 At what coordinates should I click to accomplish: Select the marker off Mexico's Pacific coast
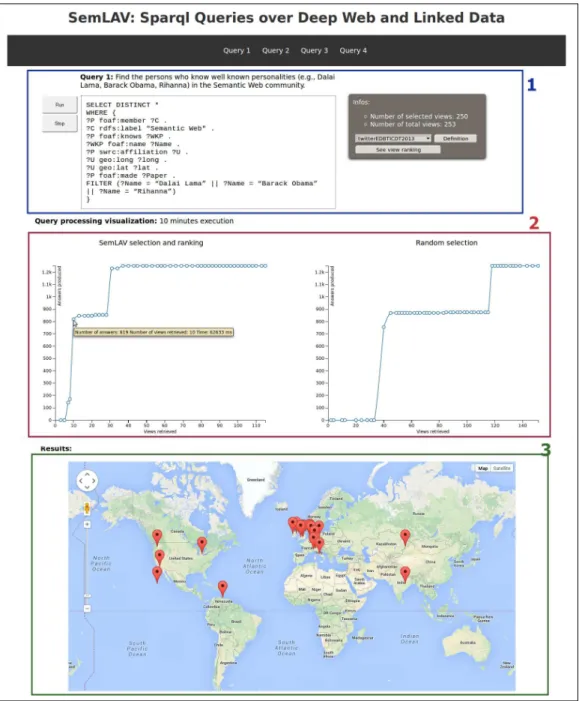[x=157, y=574]
